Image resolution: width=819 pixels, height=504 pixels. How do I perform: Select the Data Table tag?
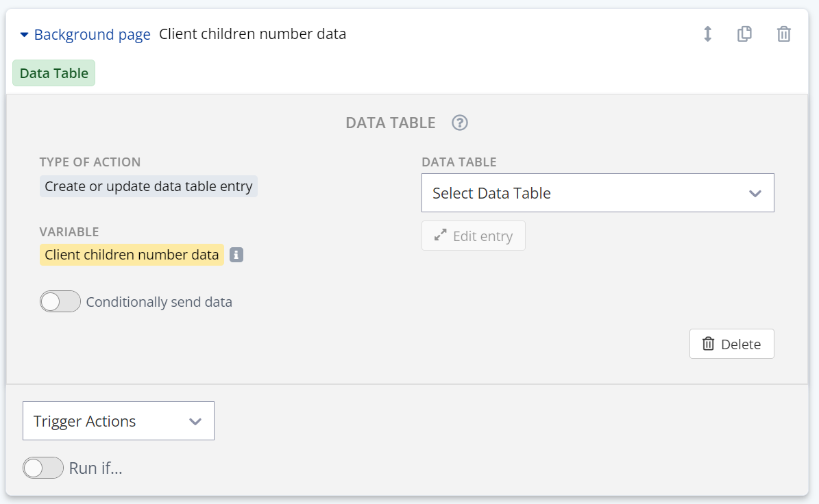point(53,73)
